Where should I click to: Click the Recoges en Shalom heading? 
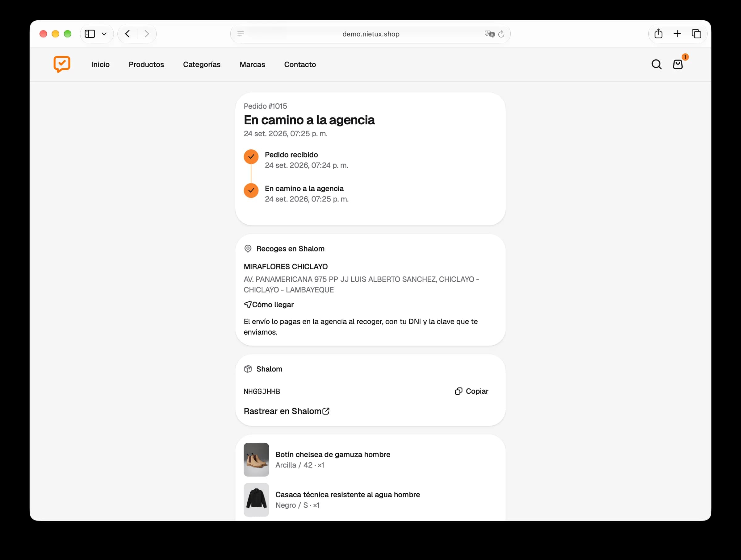click(291, 249)
